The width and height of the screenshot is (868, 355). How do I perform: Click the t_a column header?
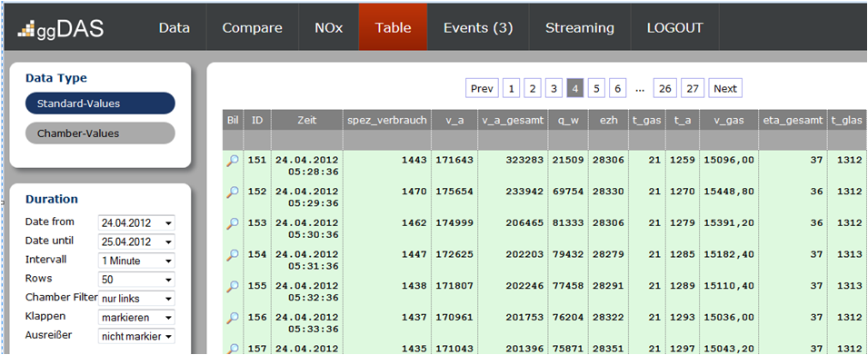[x=683, y=120]
